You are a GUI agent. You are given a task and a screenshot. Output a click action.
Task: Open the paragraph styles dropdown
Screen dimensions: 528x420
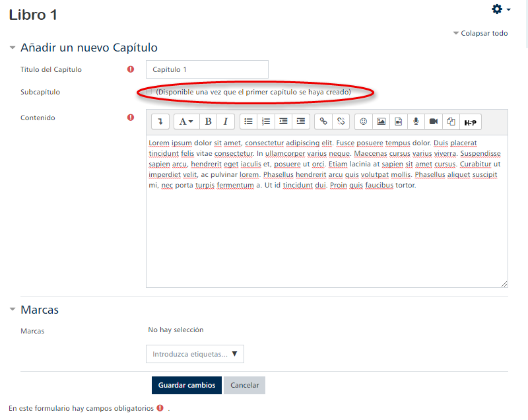pos(187,122)
